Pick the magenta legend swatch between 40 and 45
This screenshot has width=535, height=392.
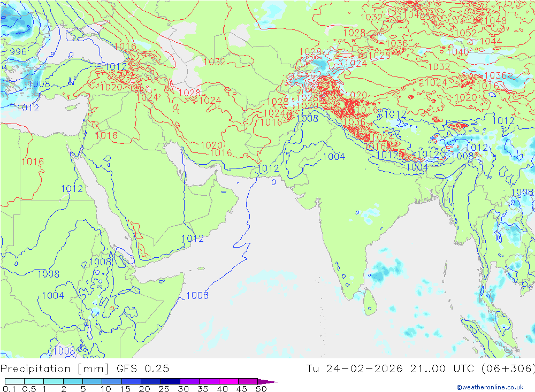tap(228, 381)
